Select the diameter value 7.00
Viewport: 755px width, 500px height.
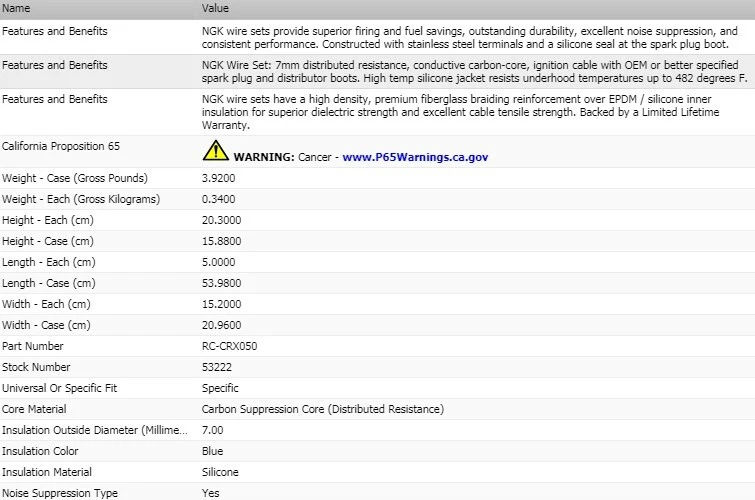[212, 430]
